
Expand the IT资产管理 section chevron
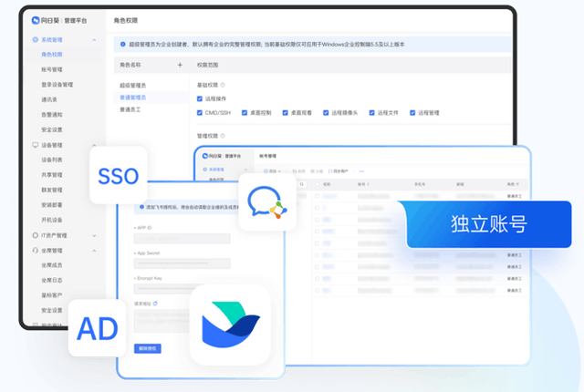click(94, 235)
